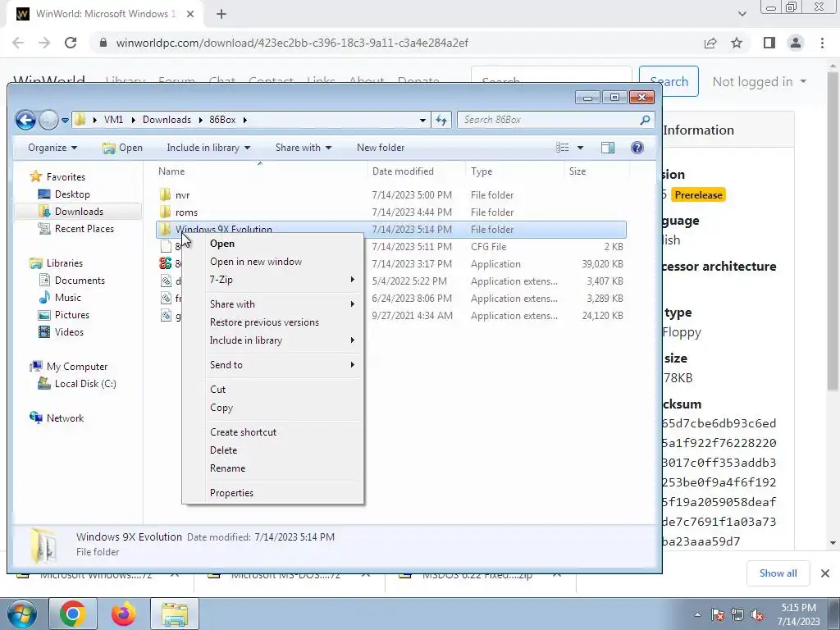Click the WinWorld Search button
Viewport: 840px width, 630px height.
click(669, 81)
